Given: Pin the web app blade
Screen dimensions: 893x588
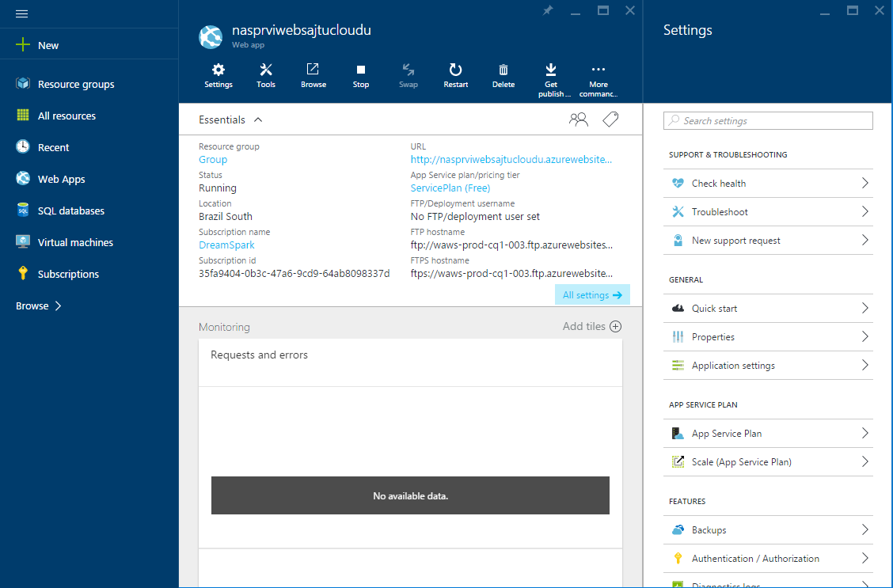Looking at the screenshot, I should click(x=548, y=10).
